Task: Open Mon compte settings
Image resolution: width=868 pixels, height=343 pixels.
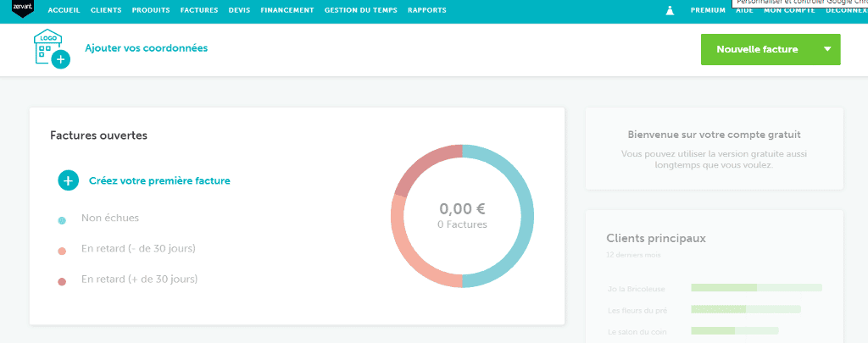Action: [789, 10]
